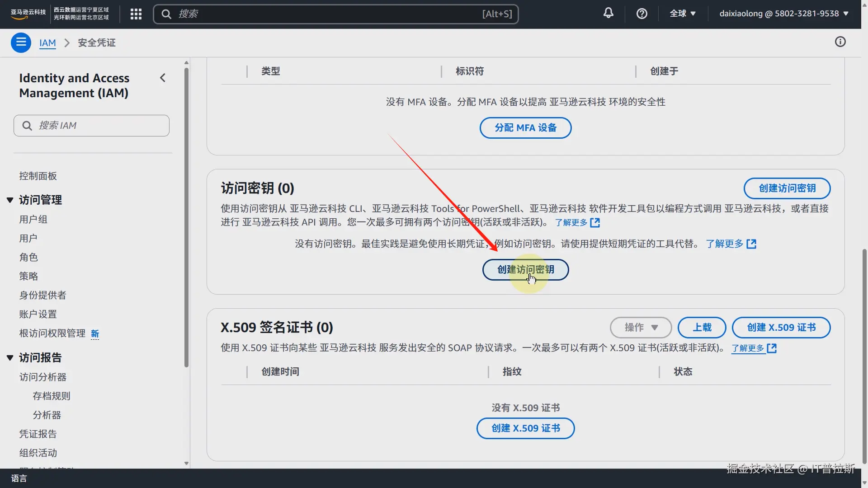The image size is (868, 488).
Task: Collapse the IAM sidebar with chevron
Action: [x=163, y=78]
